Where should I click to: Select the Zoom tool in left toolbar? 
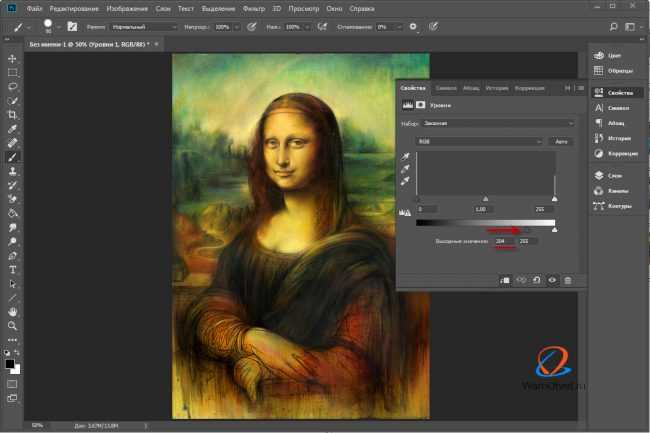click(12, 326)
